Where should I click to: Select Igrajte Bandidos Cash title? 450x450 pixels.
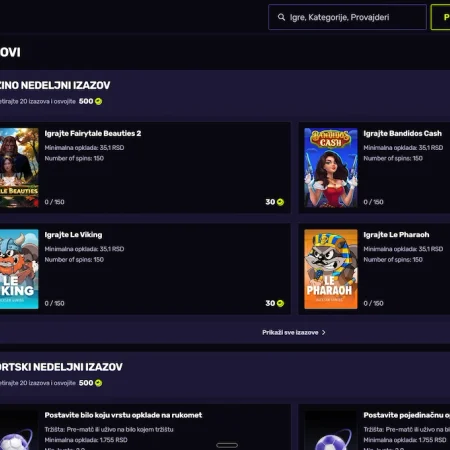point(402,133)
